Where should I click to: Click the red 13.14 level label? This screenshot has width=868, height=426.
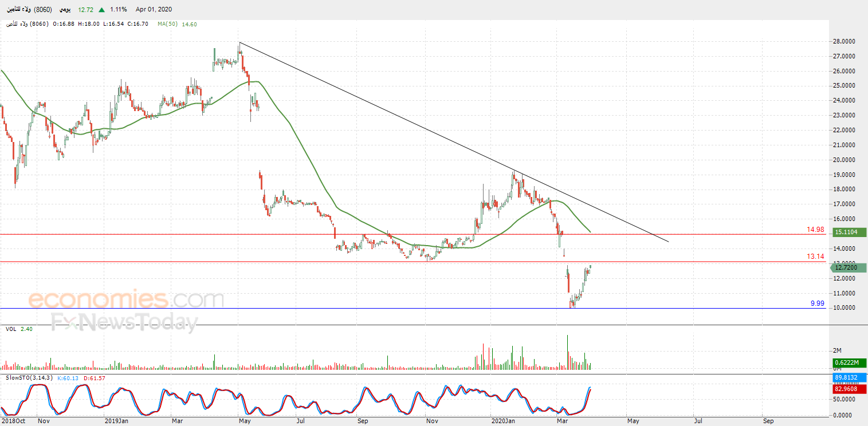[x=815, y=257]
